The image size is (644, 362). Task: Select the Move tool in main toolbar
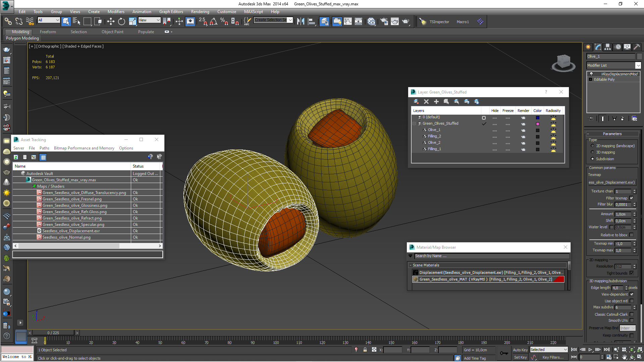click(x=111, y=21)
